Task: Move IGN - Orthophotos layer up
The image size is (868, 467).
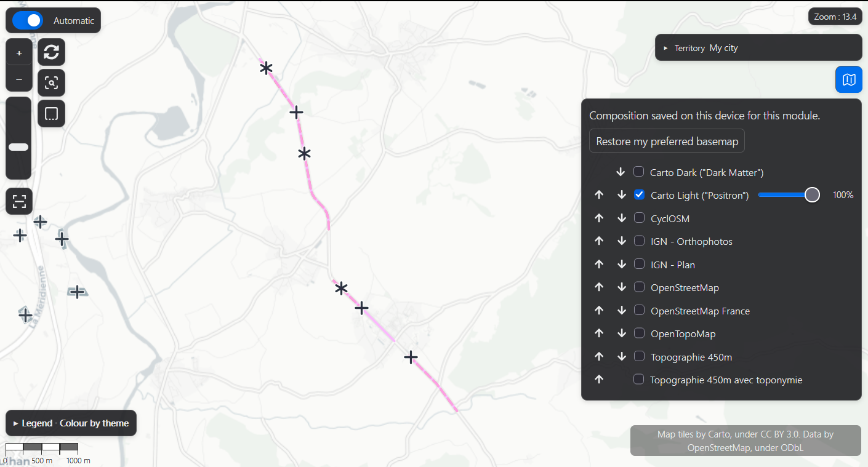Action: point(599,241)
